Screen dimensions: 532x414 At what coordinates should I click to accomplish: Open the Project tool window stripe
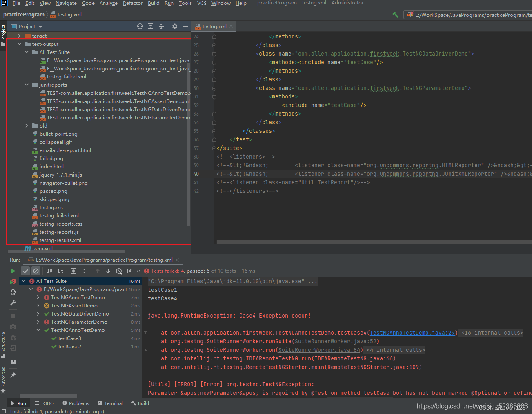pos(3,35)
